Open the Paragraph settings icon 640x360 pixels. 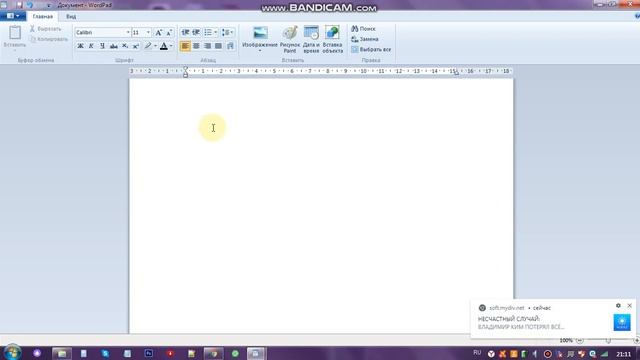(230, 46)
